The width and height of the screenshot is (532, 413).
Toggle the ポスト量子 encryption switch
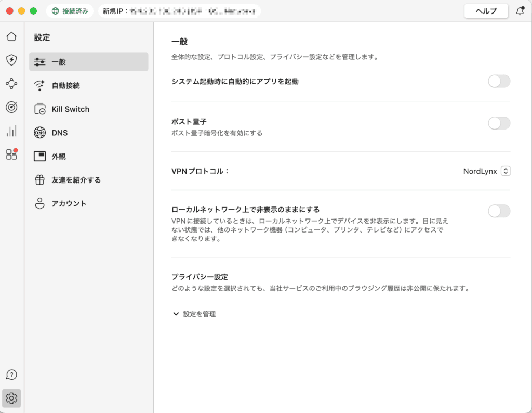pyautogui.click(x=499, y=123)
